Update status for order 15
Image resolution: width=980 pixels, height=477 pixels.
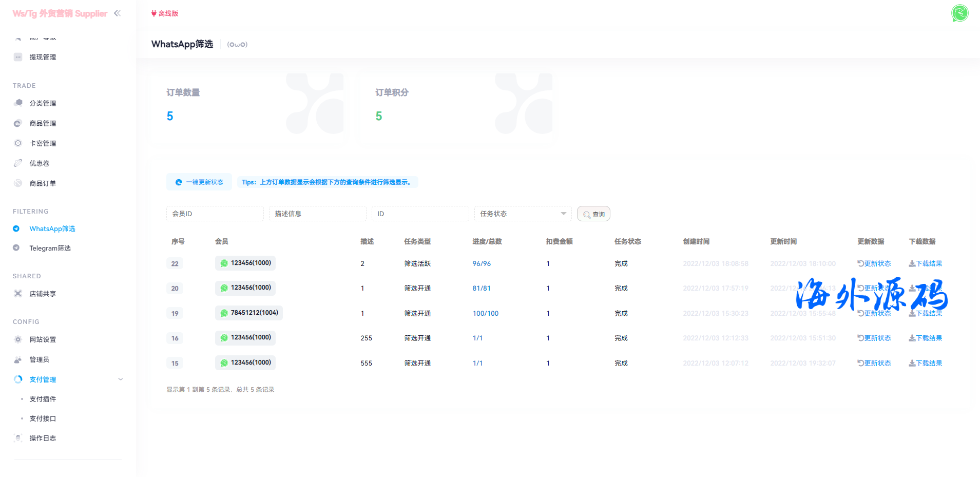(874, 363)
